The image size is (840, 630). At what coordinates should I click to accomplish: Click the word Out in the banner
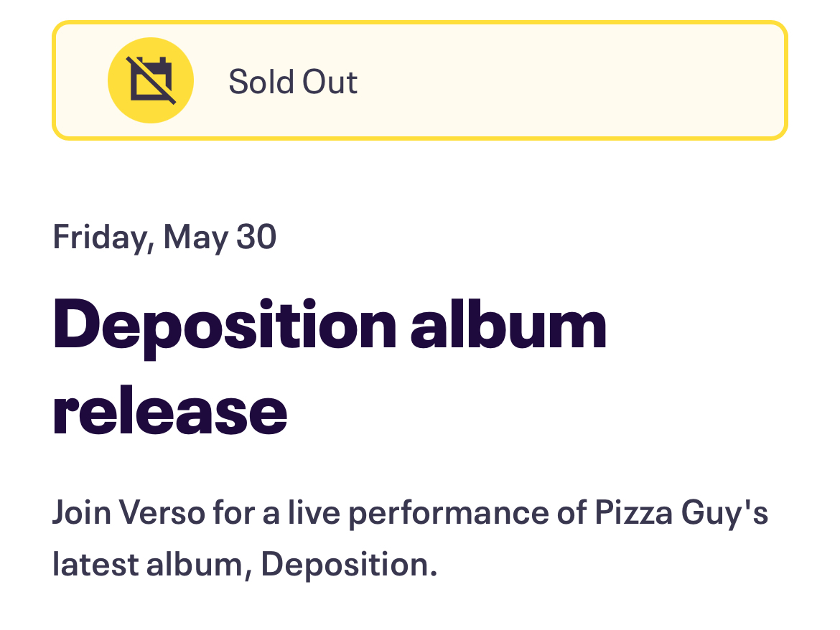(x=330, y=82)
